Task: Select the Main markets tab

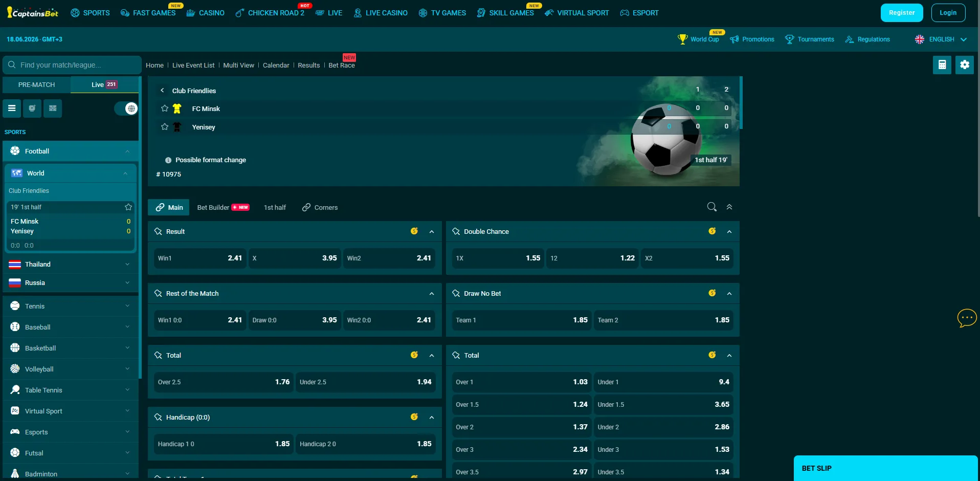Action: 169,207
